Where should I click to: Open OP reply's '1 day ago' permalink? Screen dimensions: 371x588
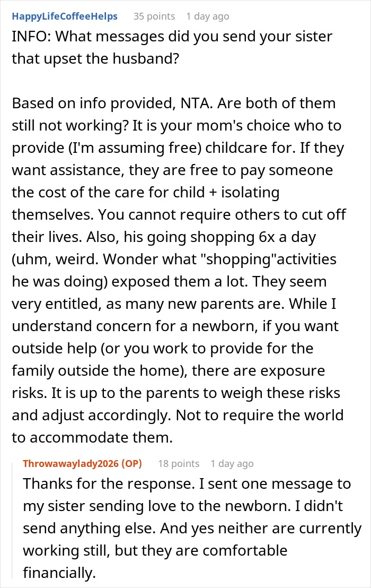(232, 464)
